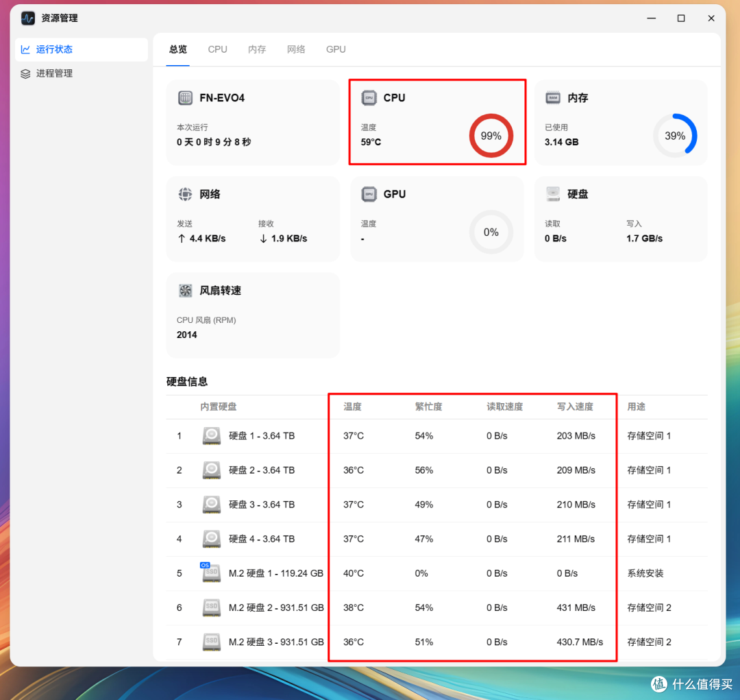Image resolution: width=740 pixels, height=700 pixels.
Task: Select the 硬盘 4 - 3.64 TB name
Action: tap(262, 539)
